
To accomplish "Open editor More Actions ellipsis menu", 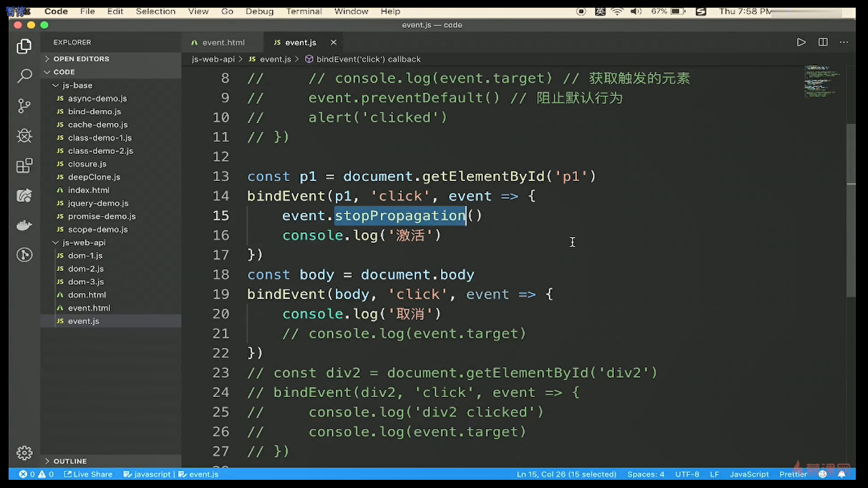I will tap(844, 42).
